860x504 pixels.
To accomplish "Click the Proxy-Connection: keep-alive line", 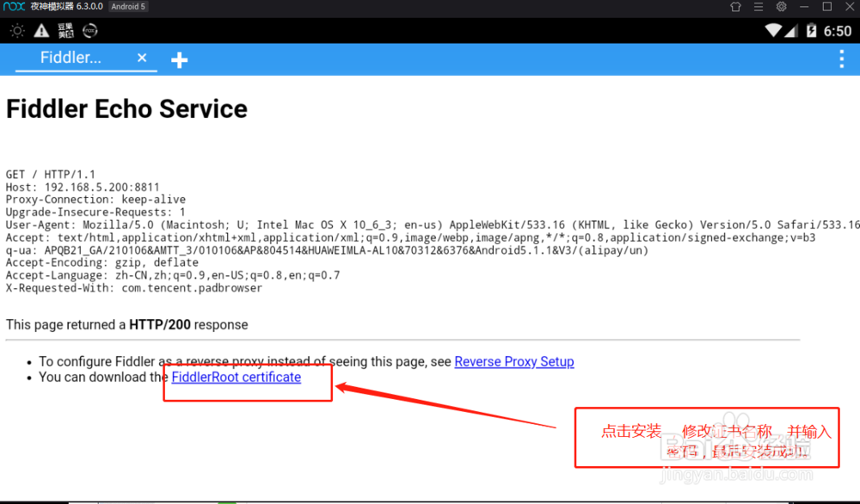I will 95,200.
